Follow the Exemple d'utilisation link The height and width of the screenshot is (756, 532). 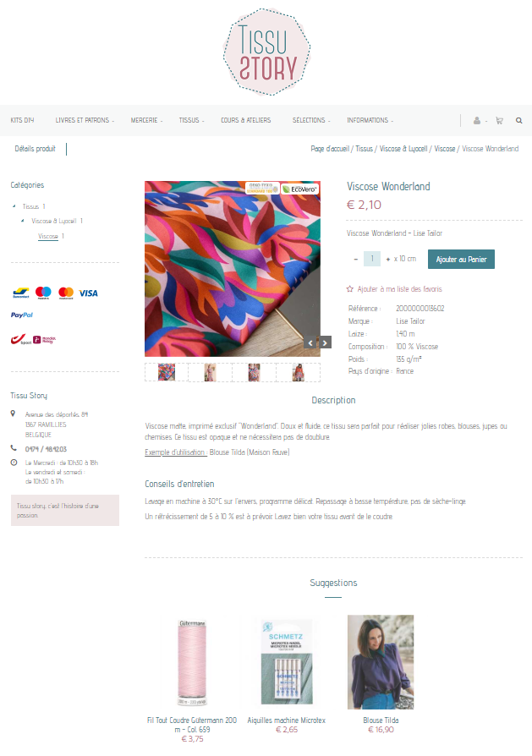point(176,452)
